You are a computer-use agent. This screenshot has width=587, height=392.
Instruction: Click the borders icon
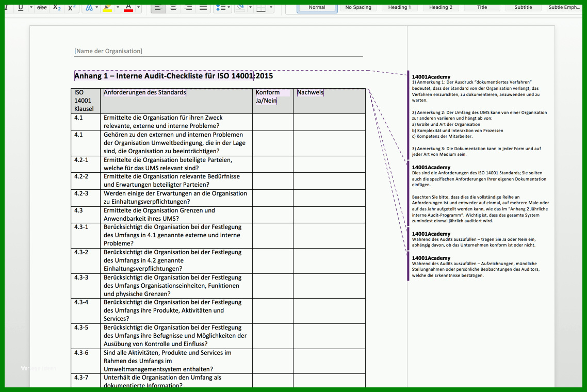pos(262,7)
